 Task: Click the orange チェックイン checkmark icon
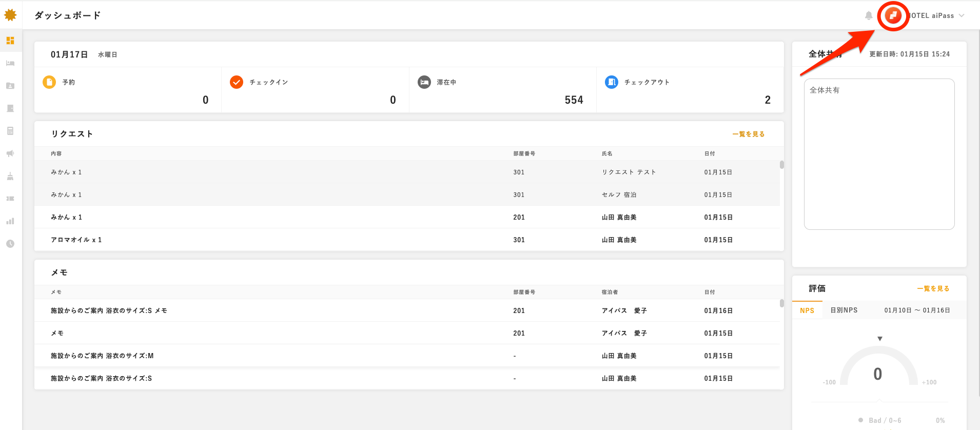(x=237, y=82)
